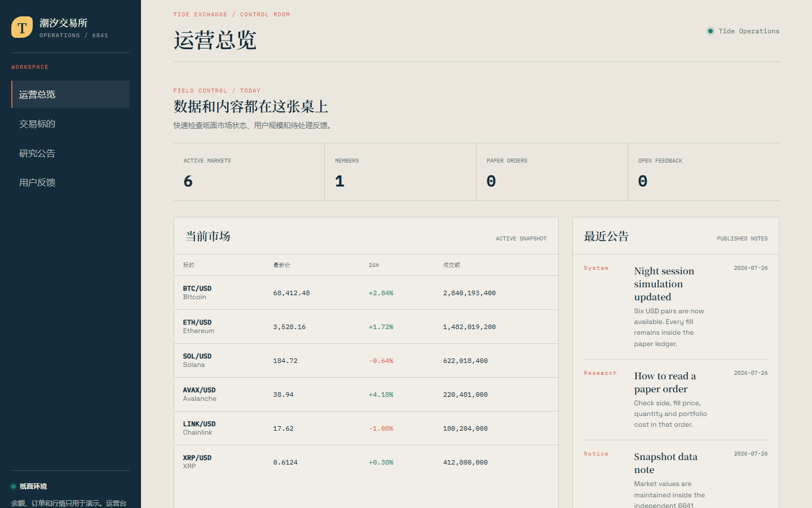Click the Notice tag label
812x508 pixels.
pyautogui.click(x=596, y=454)
